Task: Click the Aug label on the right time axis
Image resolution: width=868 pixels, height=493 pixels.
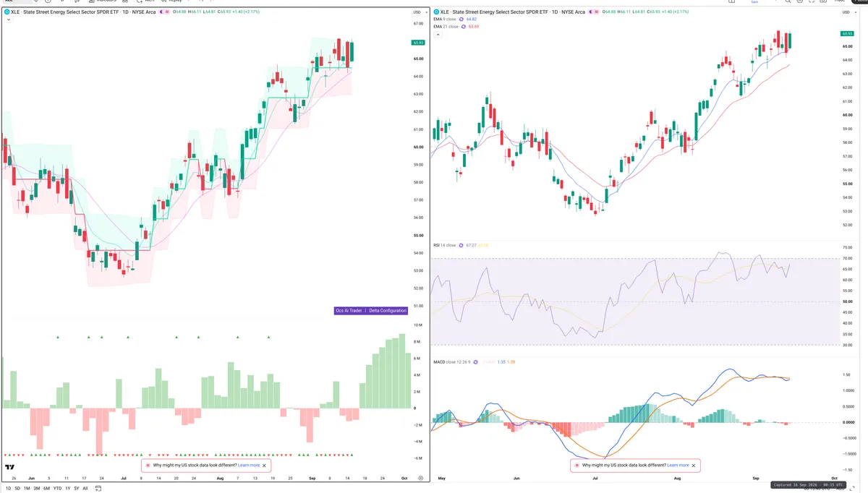Action: [677, 479]
